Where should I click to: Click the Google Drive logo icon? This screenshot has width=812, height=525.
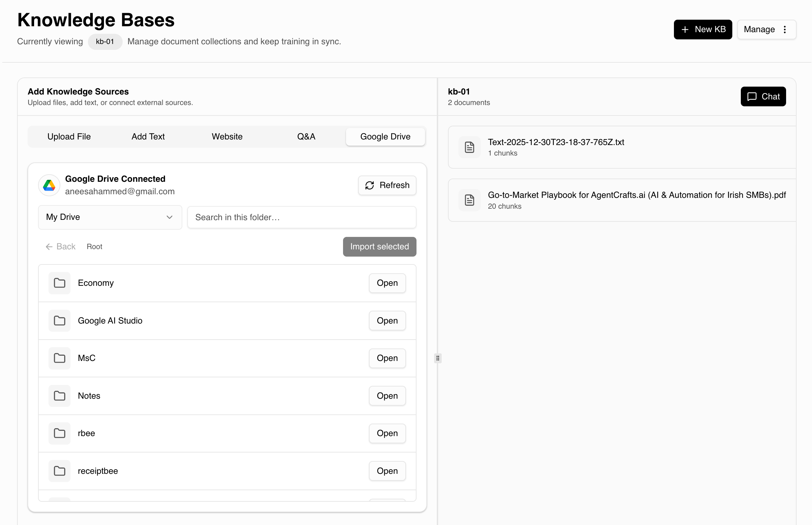(x=49, y=185)
